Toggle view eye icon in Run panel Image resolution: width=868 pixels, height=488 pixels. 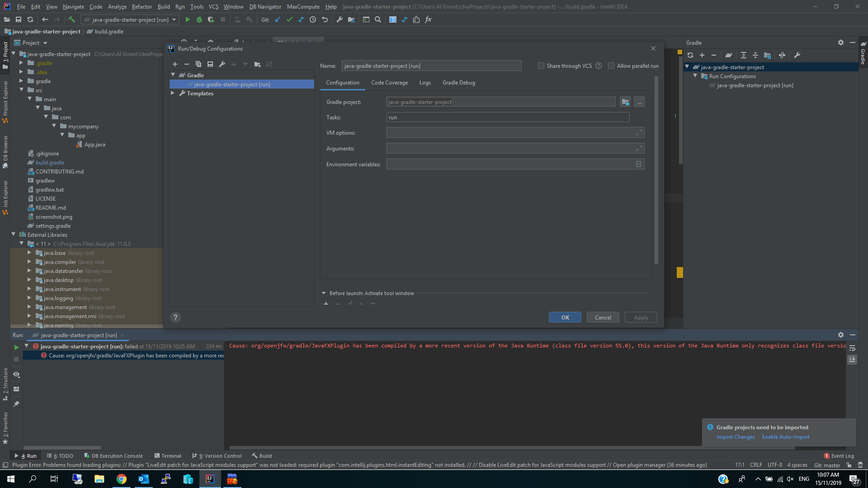pyautogui.click(x=16, y=375)
